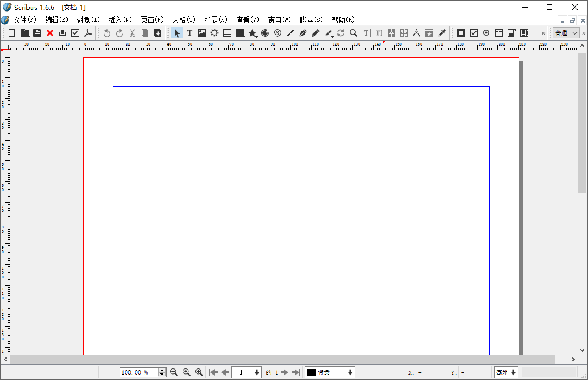Insert a PDF push button field
Image resolution: width=588 pixels, height=380 pixels.
(x=461, y=32)
